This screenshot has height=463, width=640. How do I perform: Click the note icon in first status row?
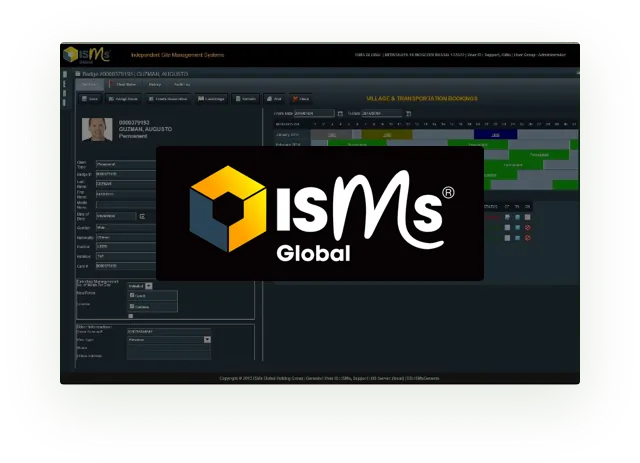point(507,217)
